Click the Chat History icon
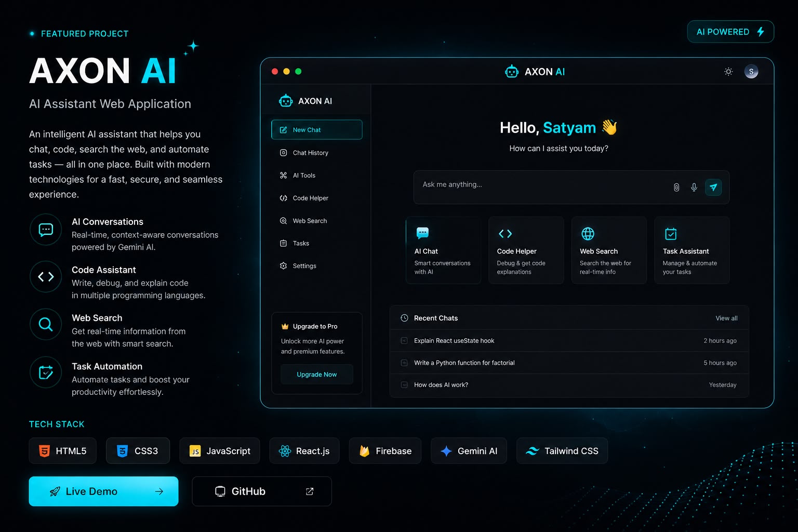This screenshot has width=798, height=532. pyautogui.click(x=283, y=153)
